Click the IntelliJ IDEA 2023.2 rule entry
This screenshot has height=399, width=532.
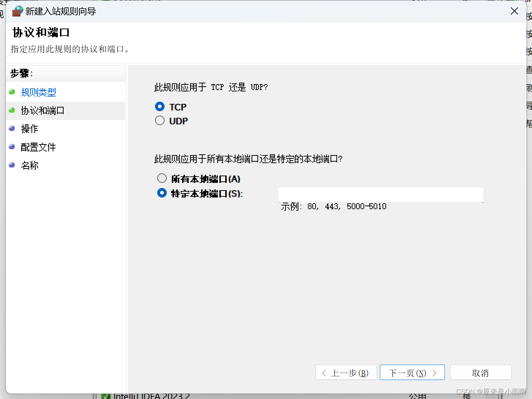(x=152, y=396)
